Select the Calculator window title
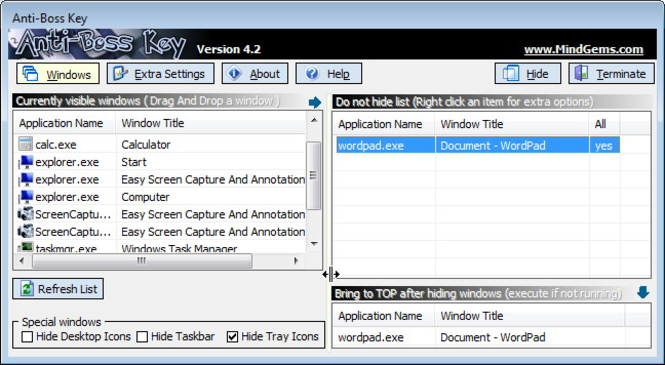 [145, 145]
